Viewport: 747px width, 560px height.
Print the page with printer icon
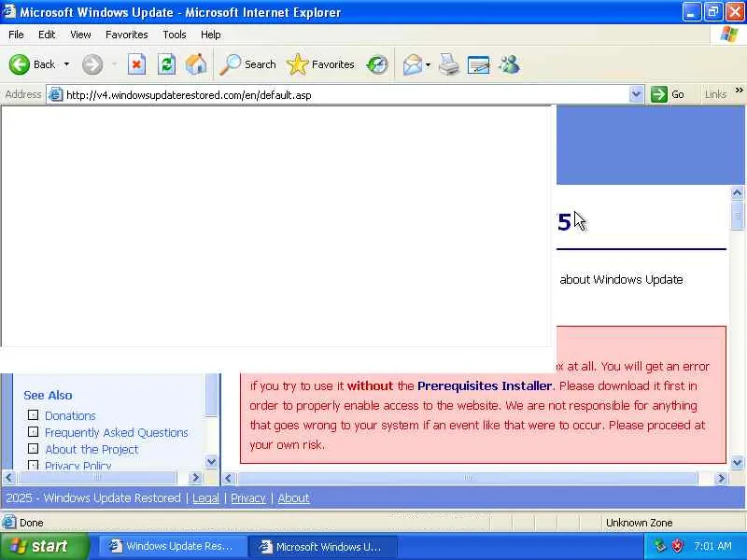click(x=449, y=64)
